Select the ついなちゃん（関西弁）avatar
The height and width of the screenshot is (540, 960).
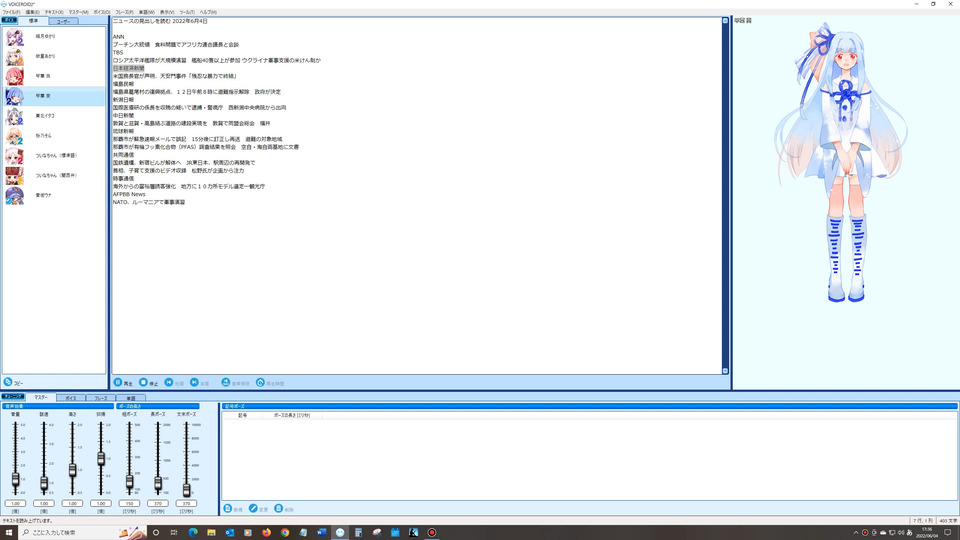pos(14,176)
